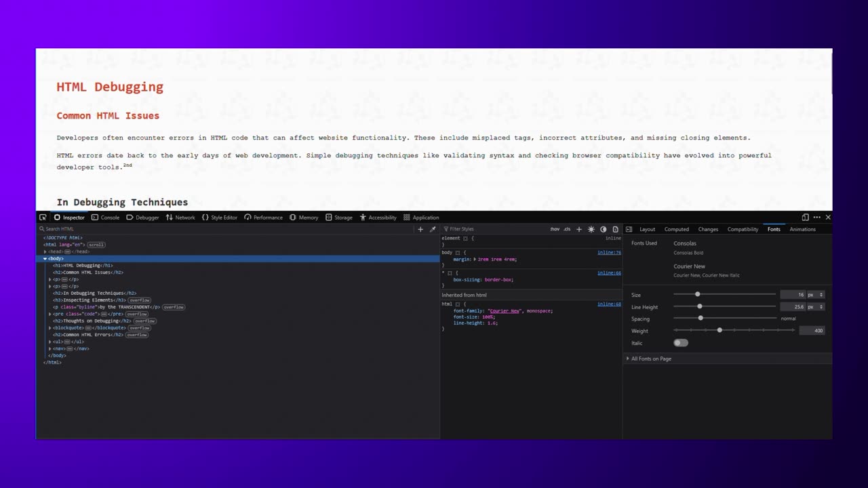Screen dimensions: 868x488
Task: Expand the first p element
Action: (50, 279)
